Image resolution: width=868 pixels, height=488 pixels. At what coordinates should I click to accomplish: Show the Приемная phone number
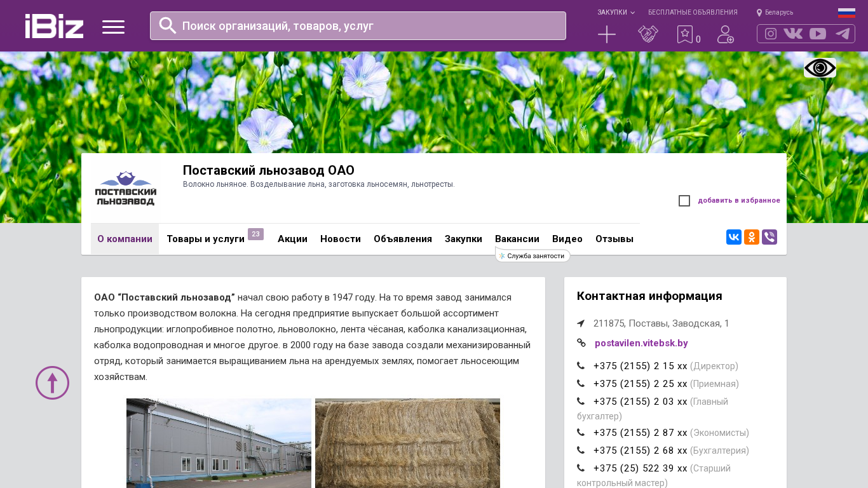(x=641, y=384)
